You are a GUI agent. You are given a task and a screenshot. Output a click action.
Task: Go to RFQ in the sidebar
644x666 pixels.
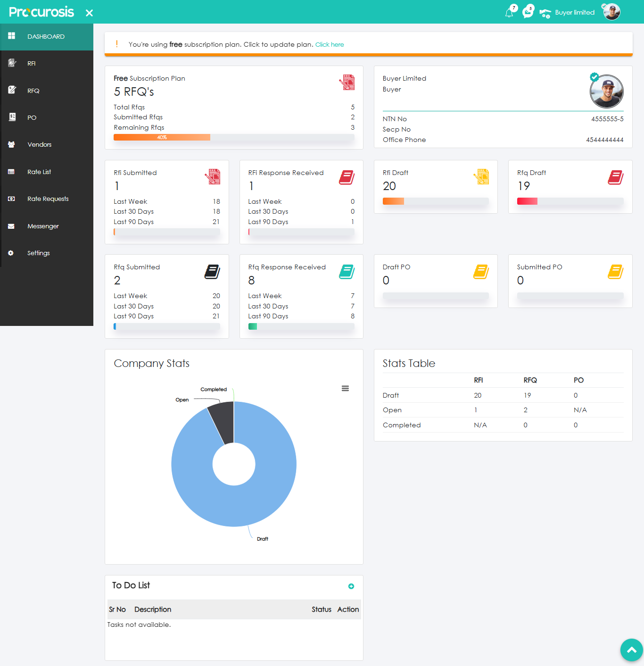pos(33,91)
